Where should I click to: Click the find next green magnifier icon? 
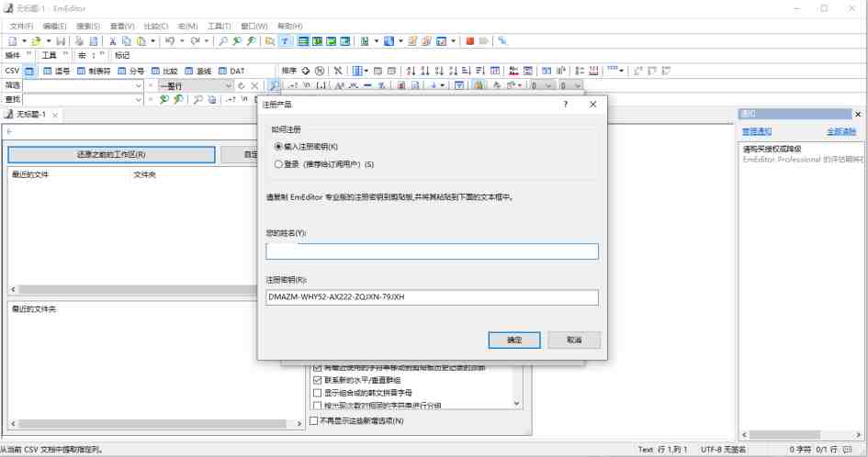pyautogui.click(x=163, y=100)
